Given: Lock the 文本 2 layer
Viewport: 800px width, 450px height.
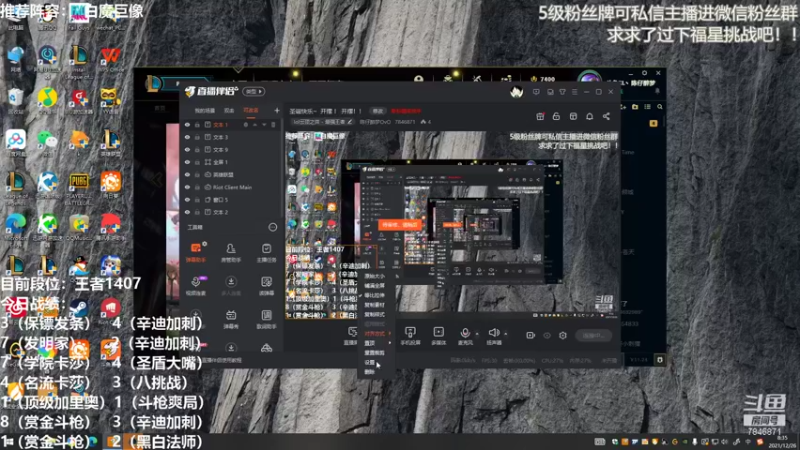Looking at the screenshot, I should (197, 212).
